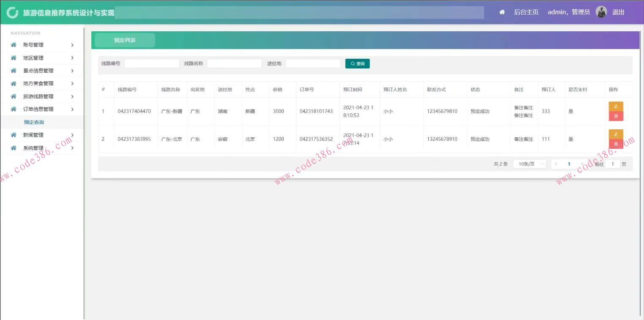644x320 pixels.
Task: Click the house icon beside 账号管理
Action: pos(14,45)
